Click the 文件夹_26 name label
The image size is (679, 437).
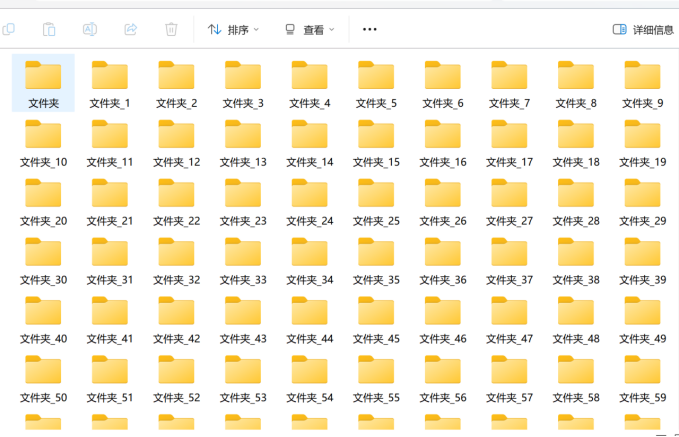443,221
